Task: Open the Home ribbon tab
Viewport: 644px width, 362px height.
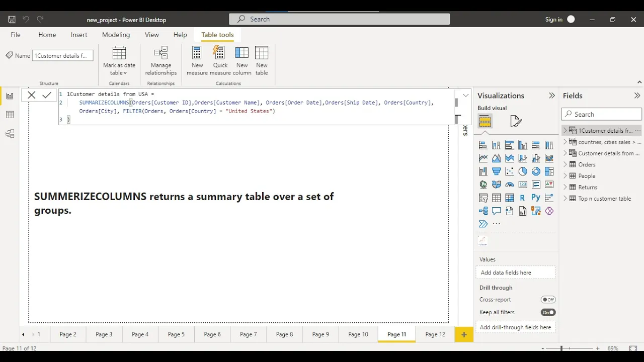Action: tap(47, 35)
